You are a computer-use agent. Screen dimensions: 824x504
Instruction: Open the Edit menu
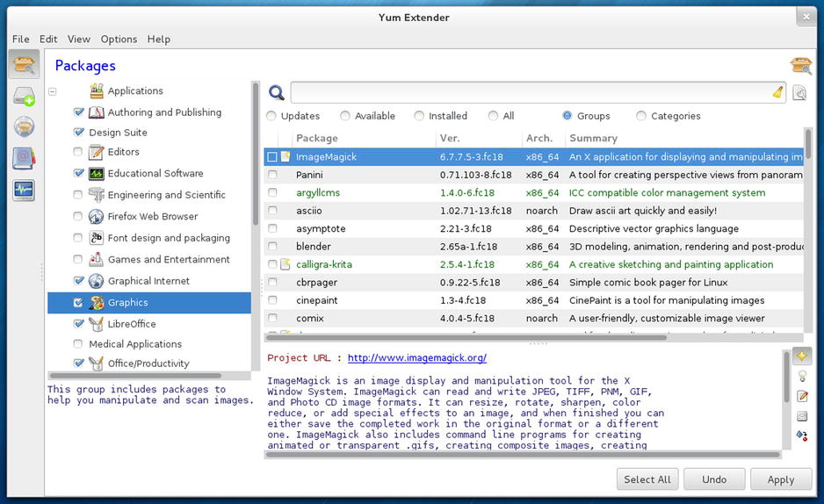point(48,40)
